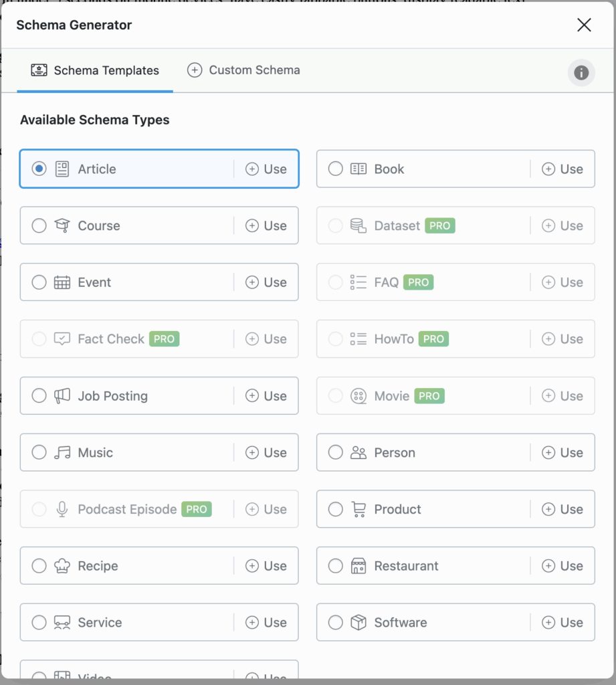Viewport: 616px width, 685px height.
Task: Choose the Event radio option
Action: [39, 282]
